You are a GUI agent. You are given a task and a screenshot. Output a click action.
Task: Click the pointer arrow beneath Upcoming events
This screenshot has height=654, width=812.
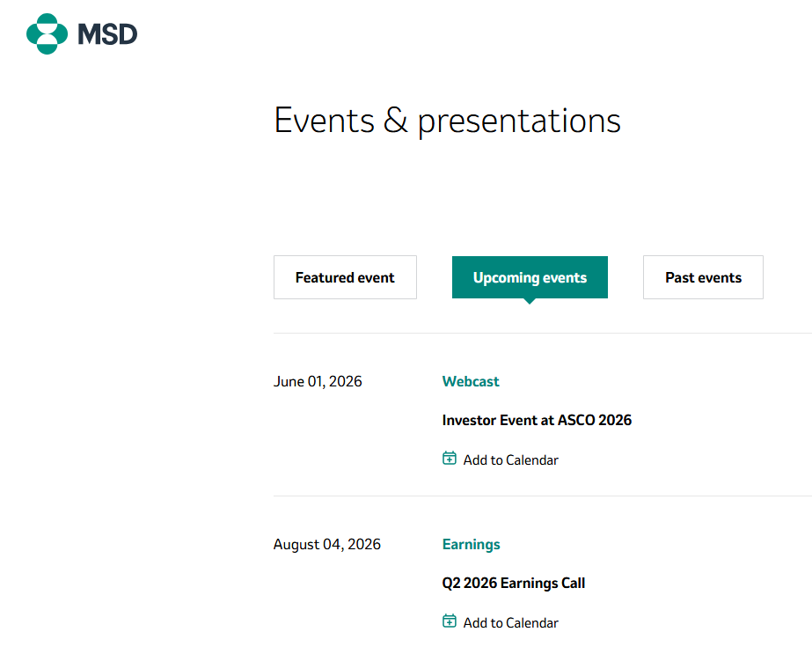click(530, 301)
